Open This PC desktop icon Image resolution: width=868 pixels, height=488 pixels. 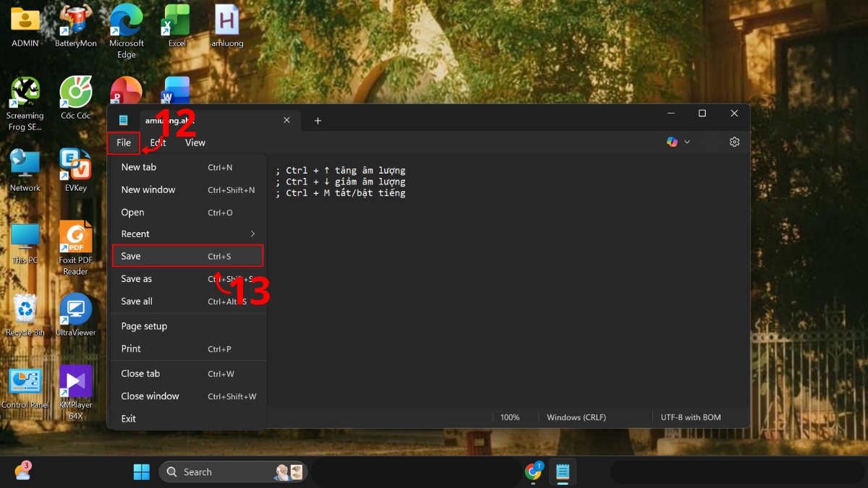point(25,243)
